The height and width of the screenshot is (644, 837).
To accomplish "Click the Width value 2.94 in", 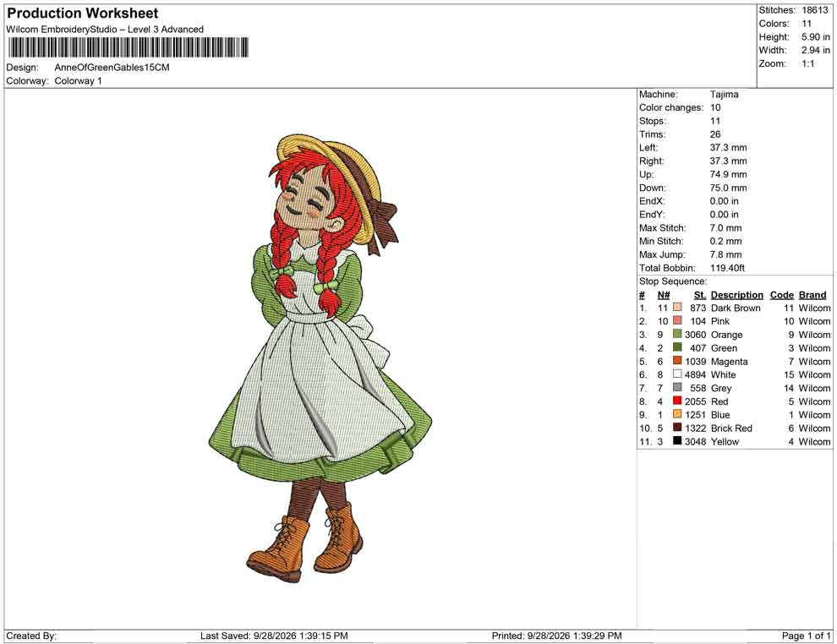I will point(815,50).
